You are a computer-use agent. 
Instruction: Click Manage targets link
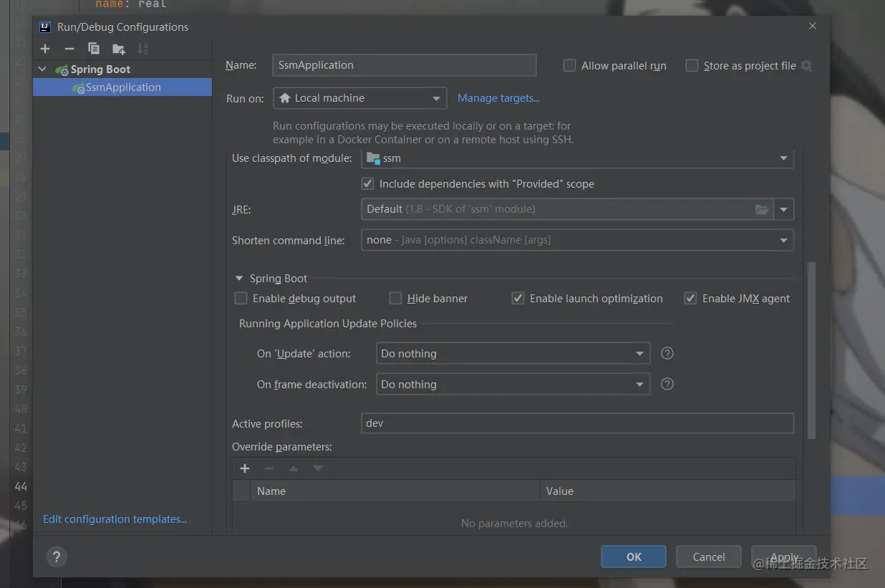click(498, 98)
